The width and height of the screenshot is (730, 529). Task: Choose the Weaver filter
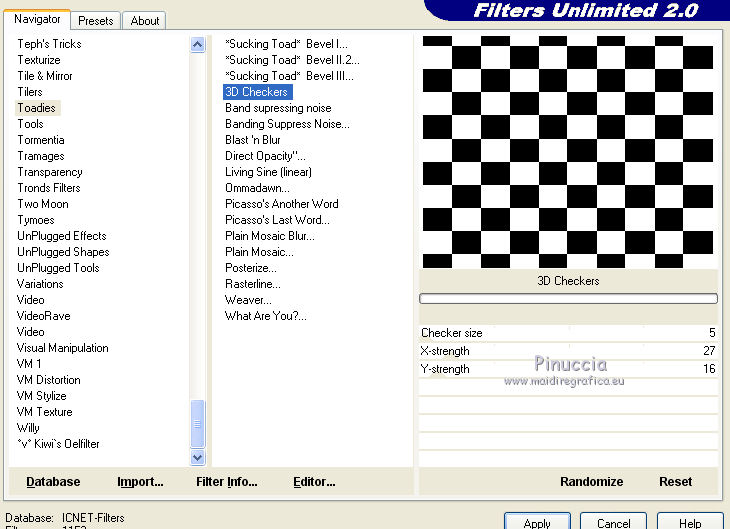(x=248, y=300)
